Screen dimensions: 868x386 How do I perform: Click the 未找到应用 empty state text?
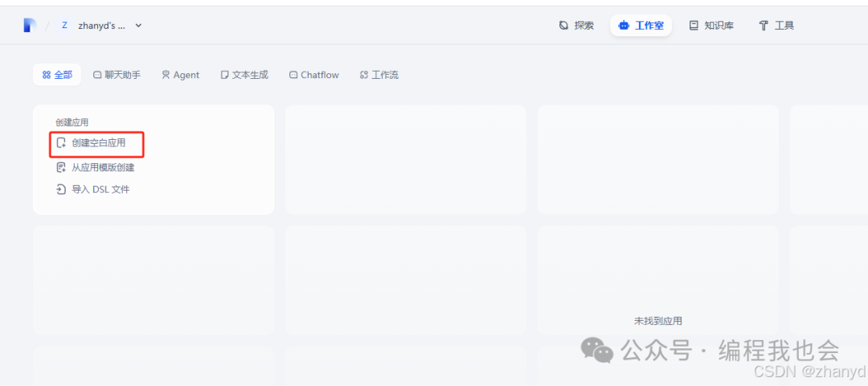[x=657, y=321]
